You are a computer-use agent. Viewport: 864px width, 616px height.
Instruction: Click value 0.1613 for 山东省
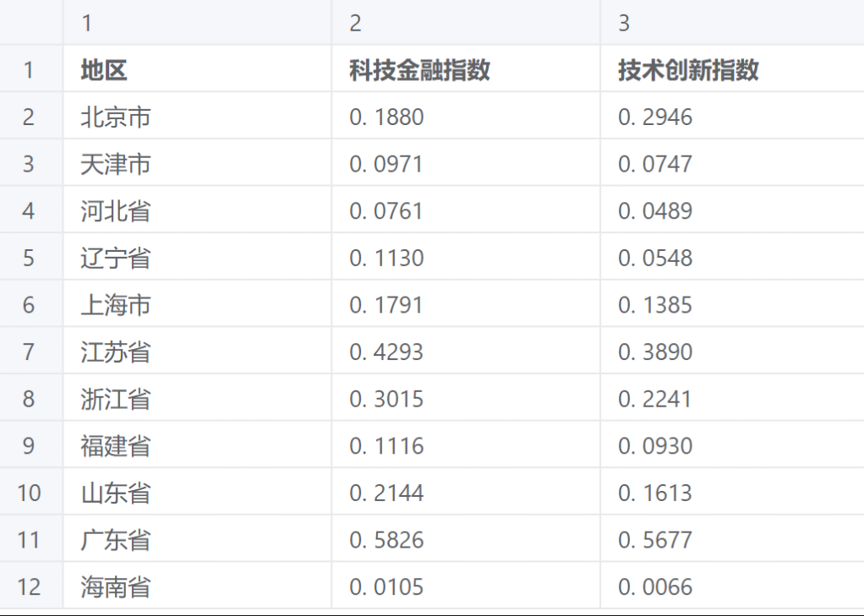(x=655, y=493)
